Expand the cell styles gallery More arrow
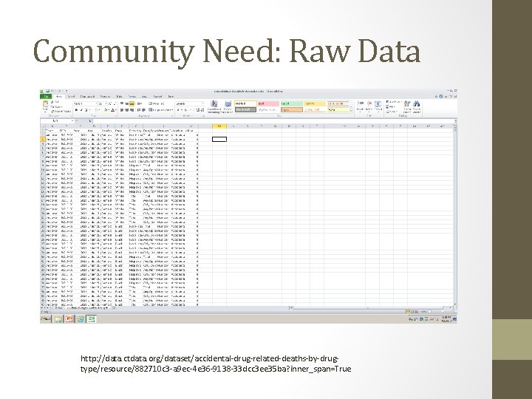 tap(351, 111)
